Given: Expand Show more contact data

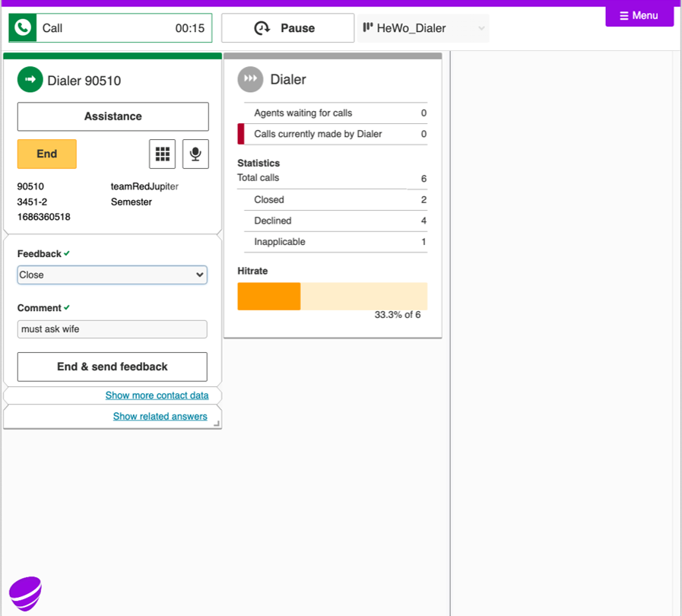Looking at the screenshot, I should 157,395.
